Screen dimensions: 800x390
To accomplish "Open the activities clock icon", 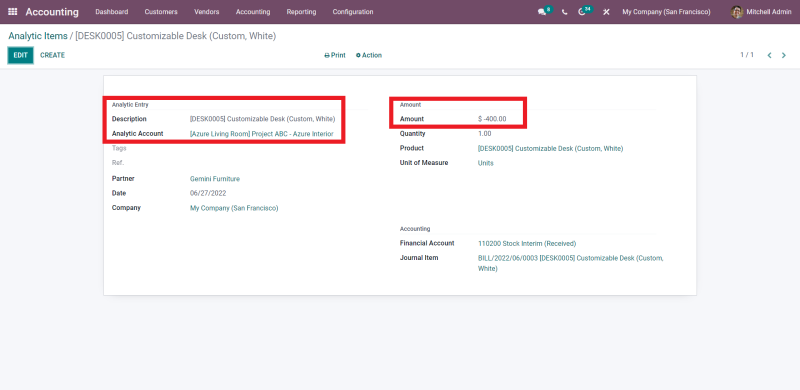I will (x=582, y=12).
